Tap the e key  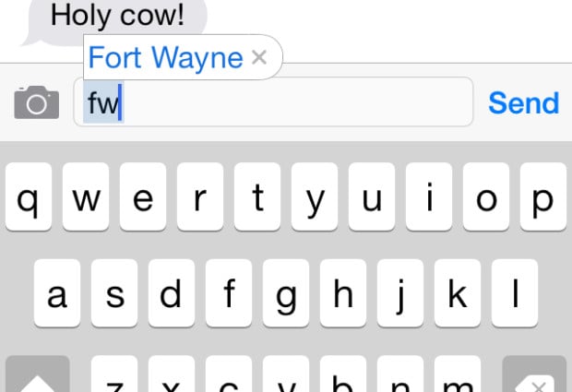(143, 196)
